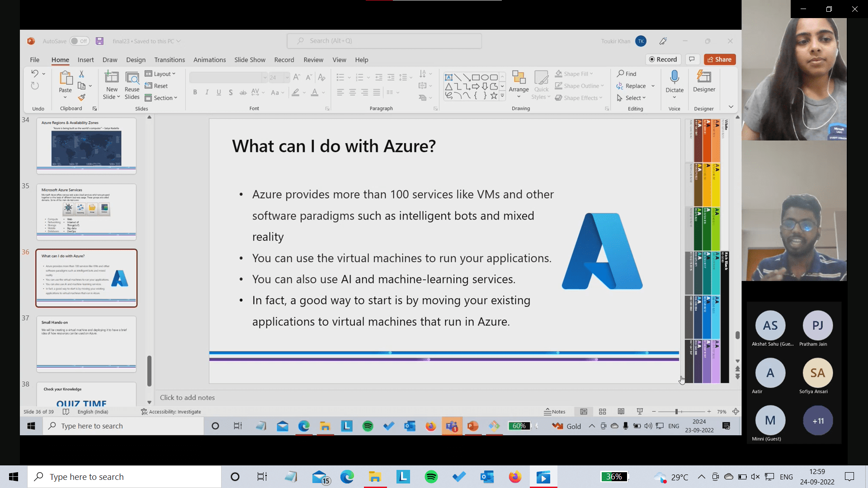Open Spotify from the bottom taskbar

431,477
